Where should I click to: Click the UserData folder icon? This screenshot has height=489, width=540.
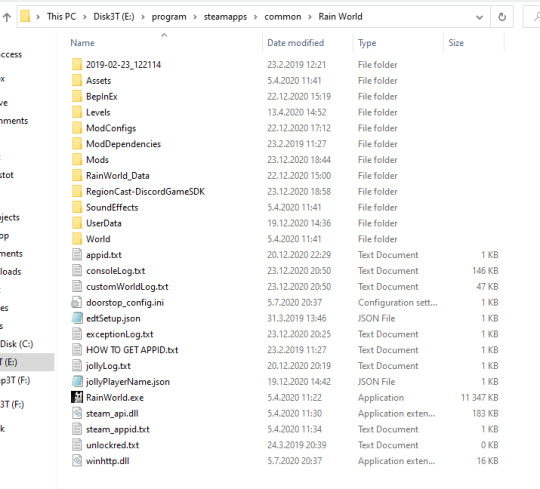pos(77,223)
